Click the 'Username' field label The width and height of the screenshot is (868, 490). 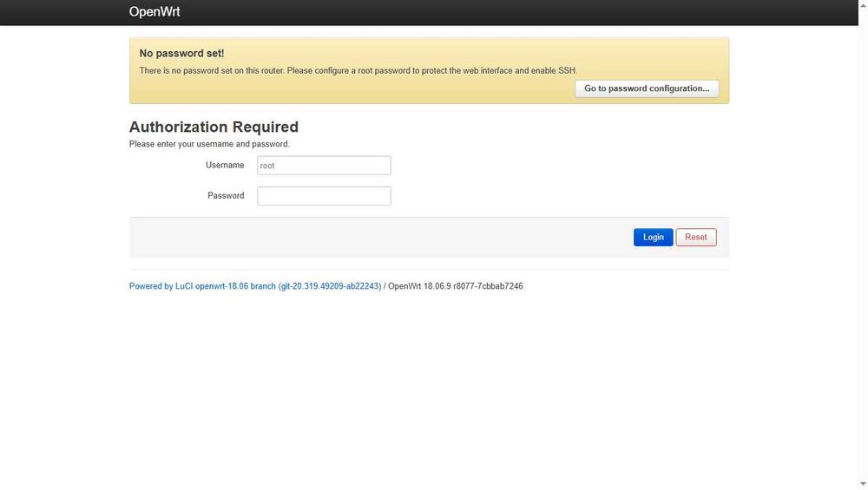coord(225,165)
